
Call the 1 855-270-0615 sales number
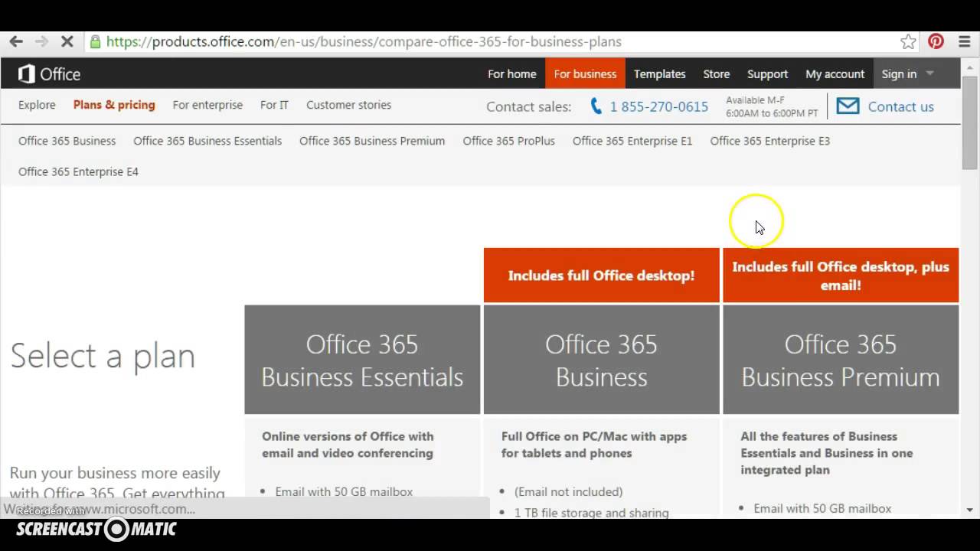point(658,107)
